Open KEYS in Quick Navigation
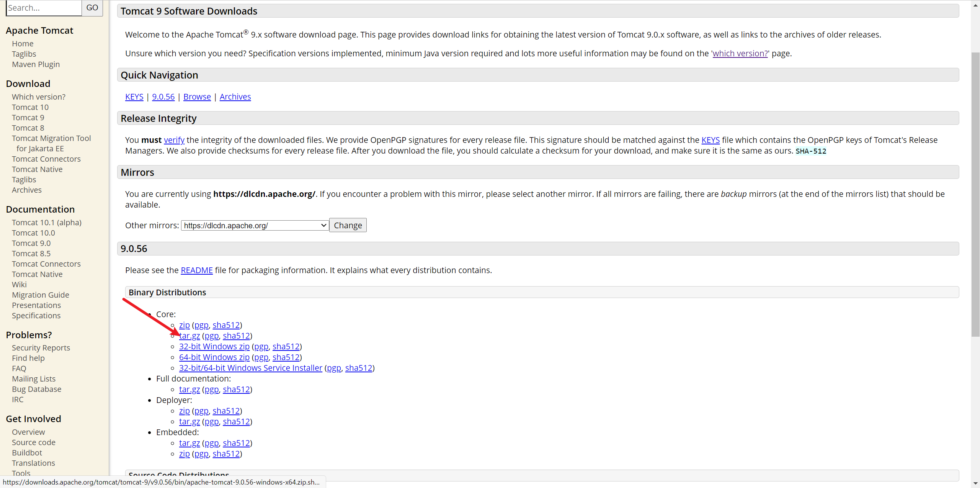 (134, 97)
